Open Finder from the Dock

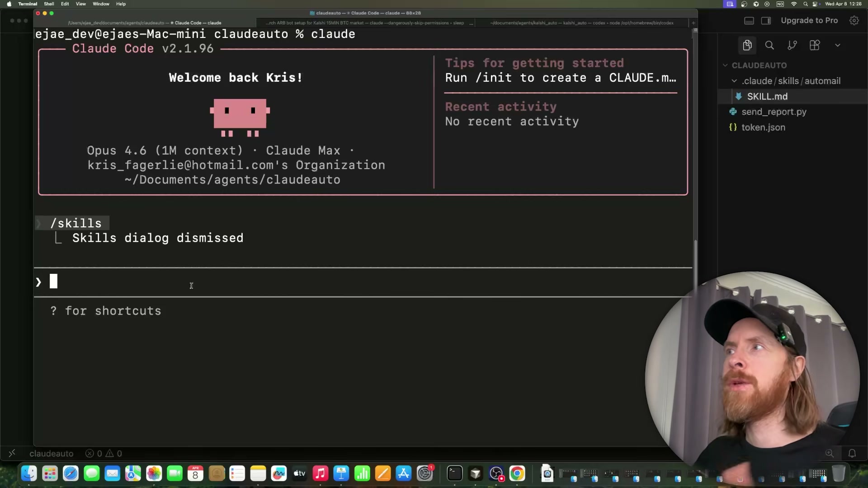click(x=29, y=474)
